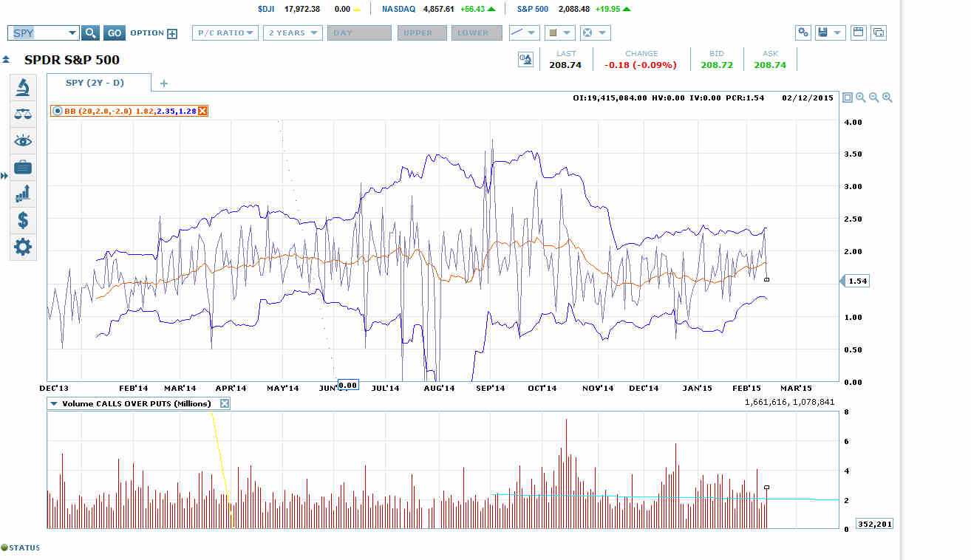Image resolution: width=971 pixels, height=560 pixels.
Task: Open the color square dropdown
Action: click(x=559, y=33)
